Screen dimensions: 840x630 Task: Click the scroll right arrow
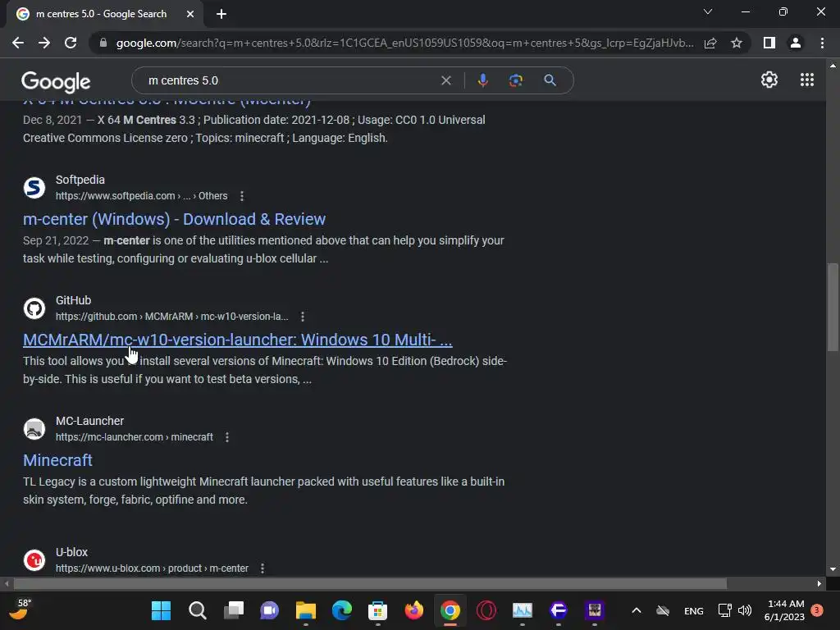pyautogui.click(x=819, y=583)
